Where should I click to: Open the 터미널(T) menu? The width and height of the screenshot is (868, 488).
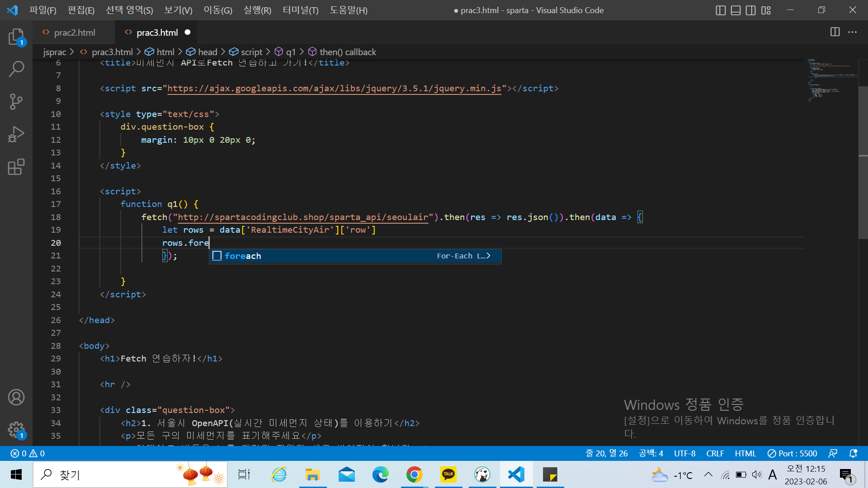tap(301, 10)
